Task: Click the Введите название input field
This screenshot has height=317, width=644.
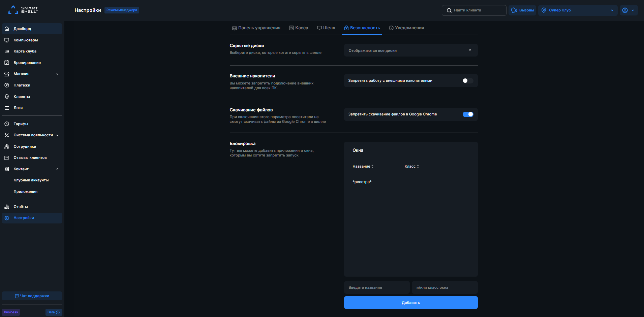Action: point(376,287)
